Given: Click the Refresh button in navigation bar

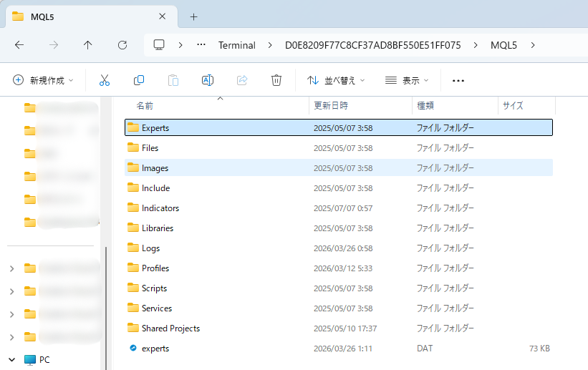Looking at the screenshot, I should [122, 45].
